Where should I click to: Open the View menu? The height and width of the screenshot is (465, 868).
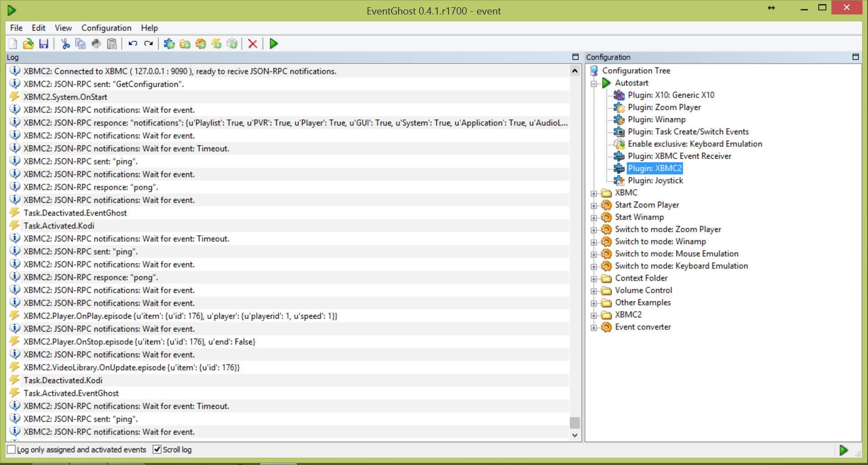[63, 28]
